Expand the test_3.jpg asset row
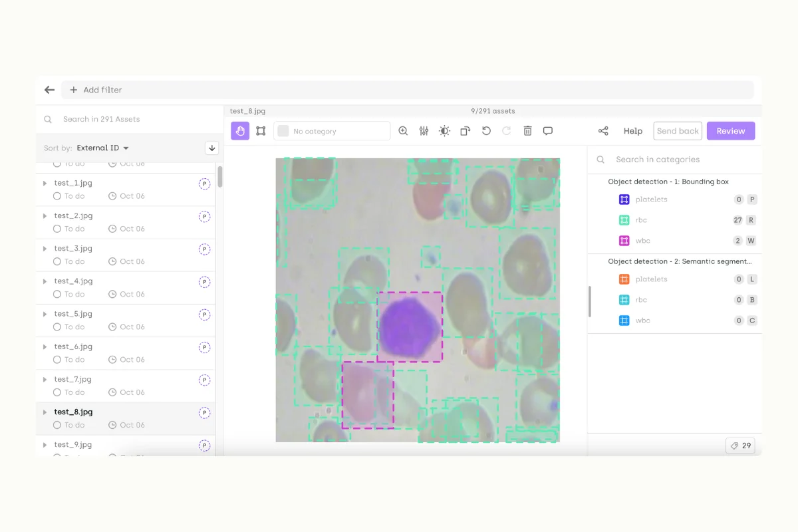 pyautogui.click(x=45, y=248)
